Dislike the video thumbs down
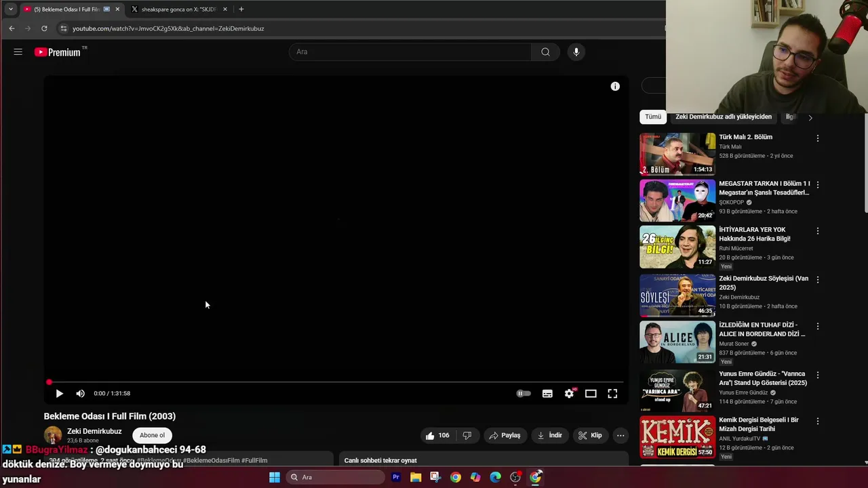Image resolution: width=868 pixels, height=488 pixels. [x=467, y=436]
